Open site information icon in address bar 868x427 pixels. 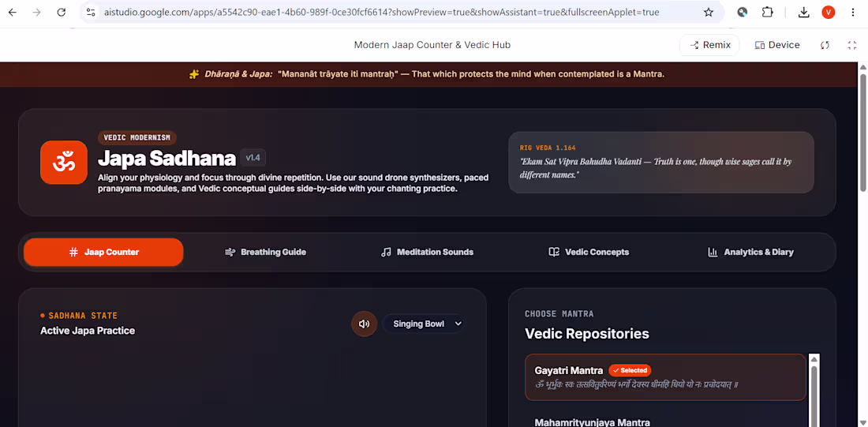(92, 12)
